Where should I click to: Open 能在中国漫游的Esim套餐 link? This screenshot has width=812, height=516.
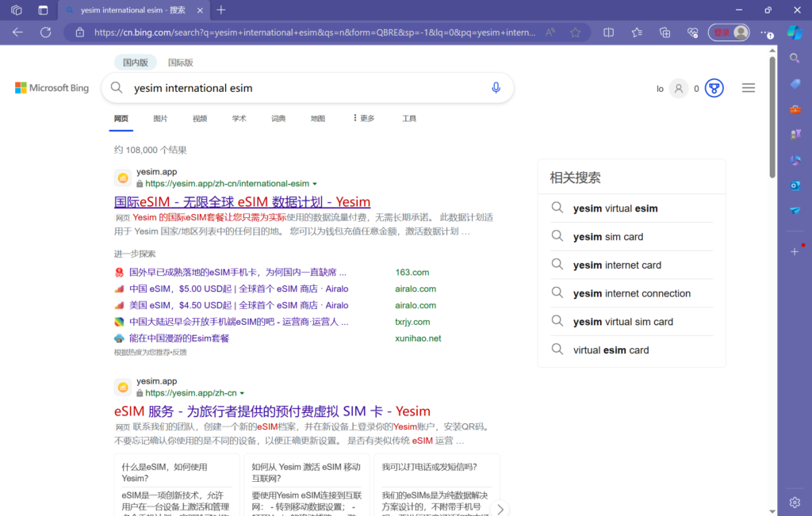coord(179,338)
